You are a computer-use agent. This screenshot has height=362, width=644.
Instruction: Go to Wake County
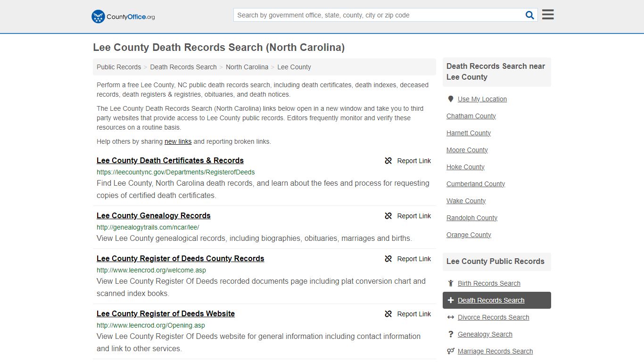[x=466, y=201]
